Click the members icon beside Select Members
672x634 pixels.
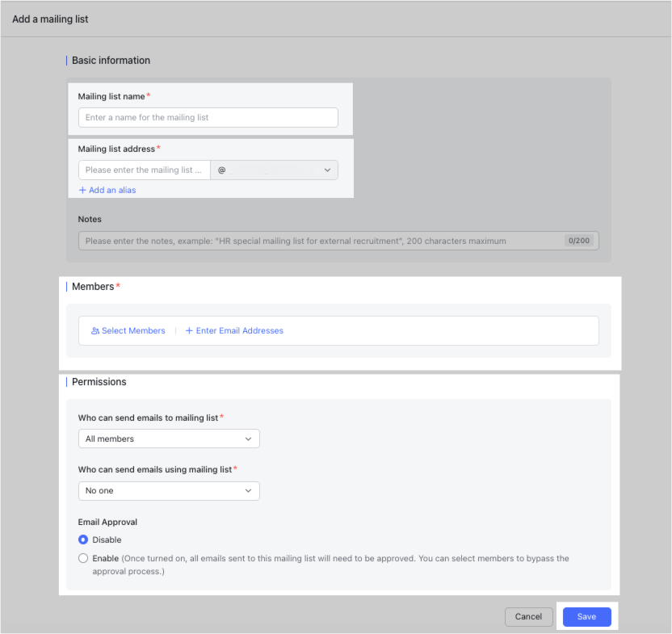(94, 330)
